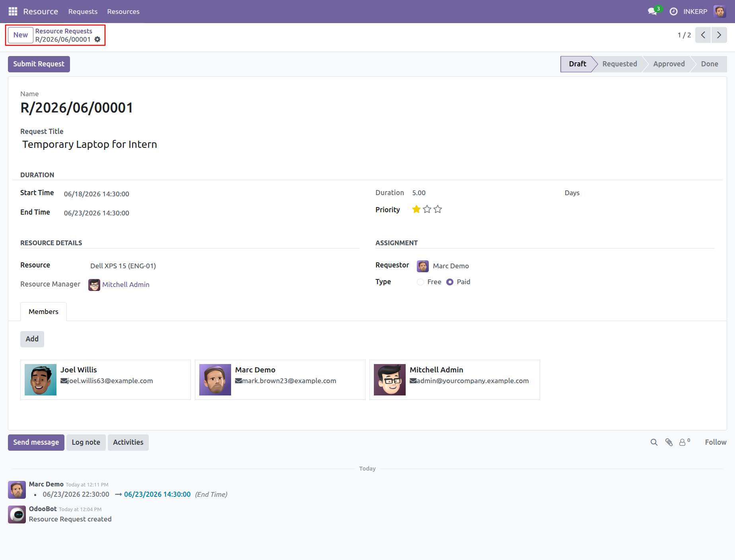The height and width of the screenshot is (560, 735).
Task: Open user avatar menu in the top bar
Action: (720, 12)
